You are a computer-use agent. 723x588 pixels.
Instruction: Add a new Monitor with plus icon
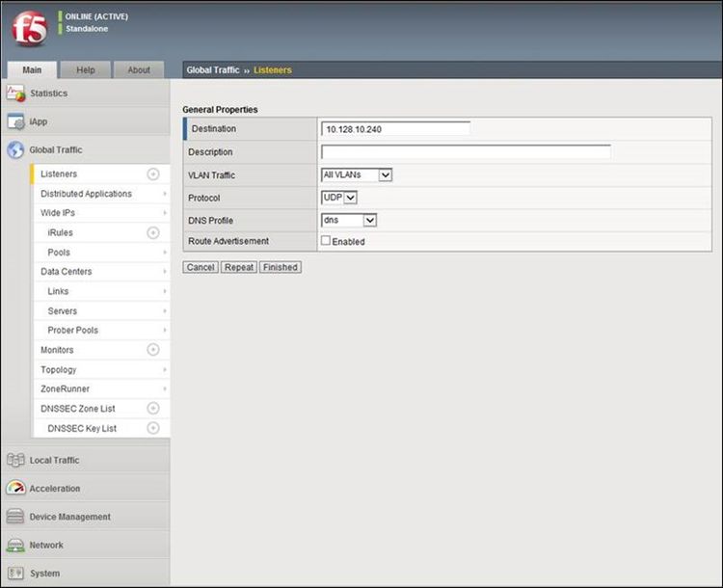(x=152, y=350)
